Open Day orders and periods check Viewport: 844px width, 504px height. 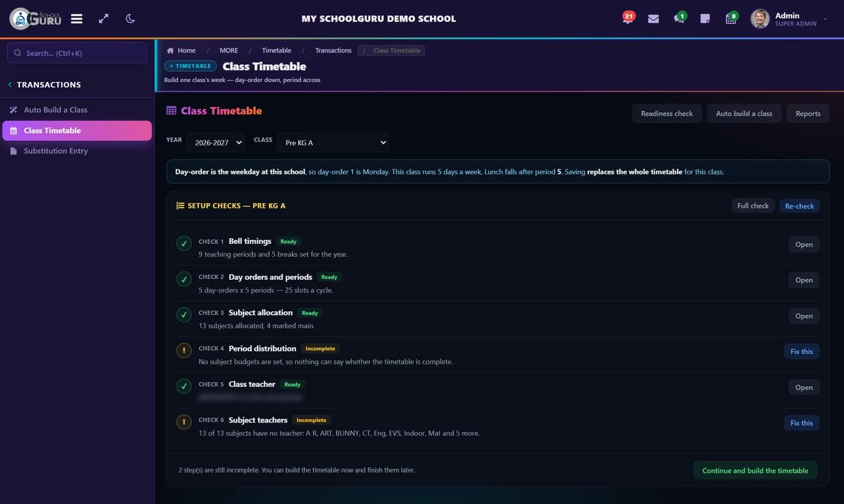(804, 280)
